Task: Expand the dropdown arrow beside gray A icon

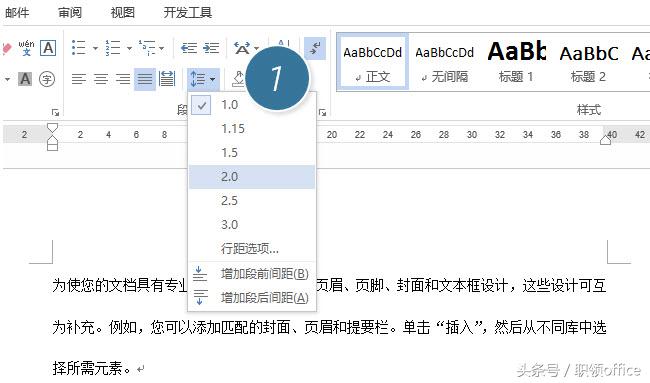Action: [7, 79]
